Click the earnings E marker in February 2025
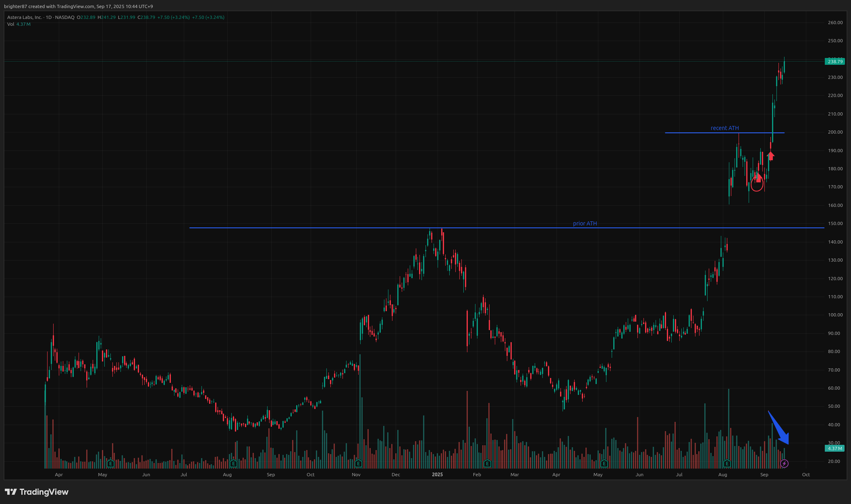The image size is (851, 504). (487, 464)
